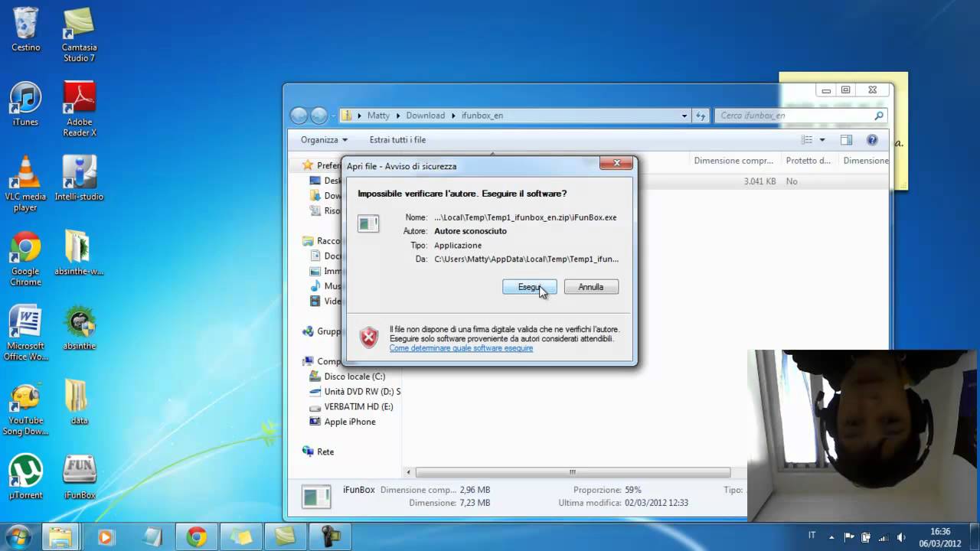Open the Organizza dropdown menu
This screenshot has height=551, width=980.
(324, 140)
